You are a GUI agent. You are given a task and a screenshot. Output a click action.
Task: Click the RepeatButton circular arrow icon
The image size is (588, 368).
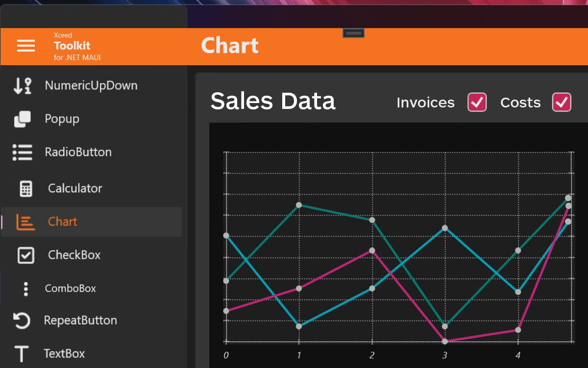coord(22,321)
